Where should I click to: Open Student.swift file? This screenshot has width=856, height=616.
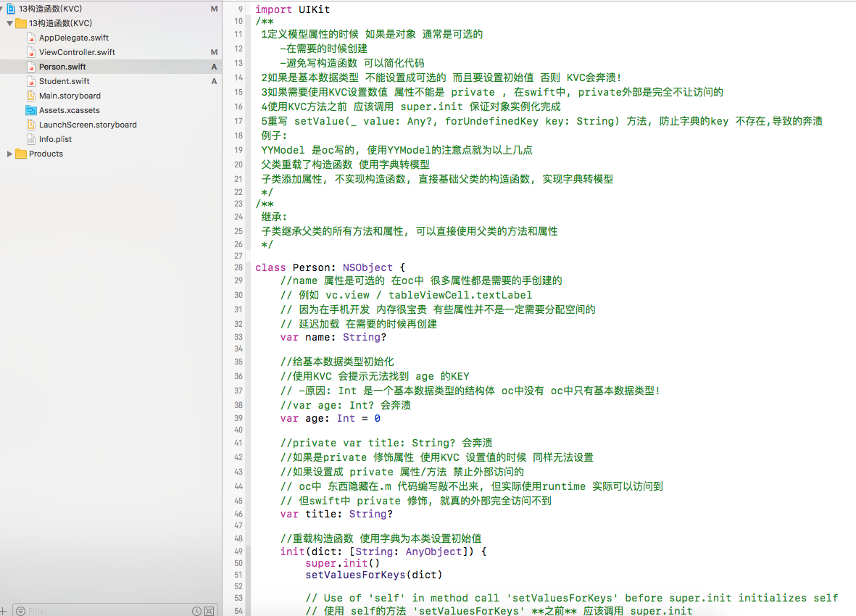[64, 81]
